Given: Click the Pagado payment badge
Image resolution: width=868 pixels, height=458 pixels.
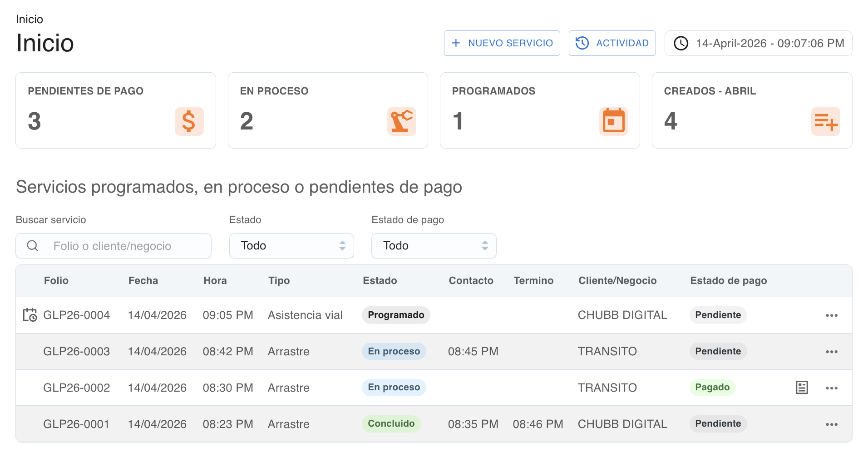Looking at the screenshot, I should pyautogui.click(x=712, y=387).
